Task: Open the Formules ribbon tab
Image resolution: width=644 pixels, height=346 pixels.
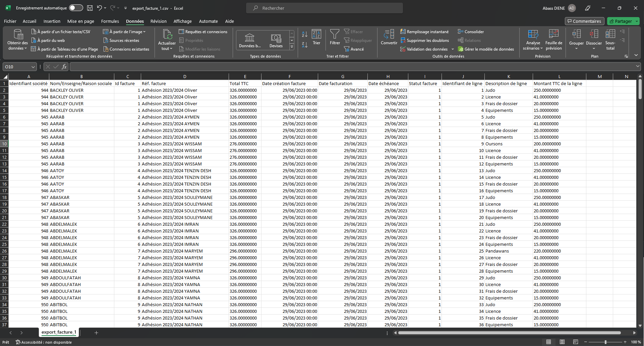Action: click(110, 21)
